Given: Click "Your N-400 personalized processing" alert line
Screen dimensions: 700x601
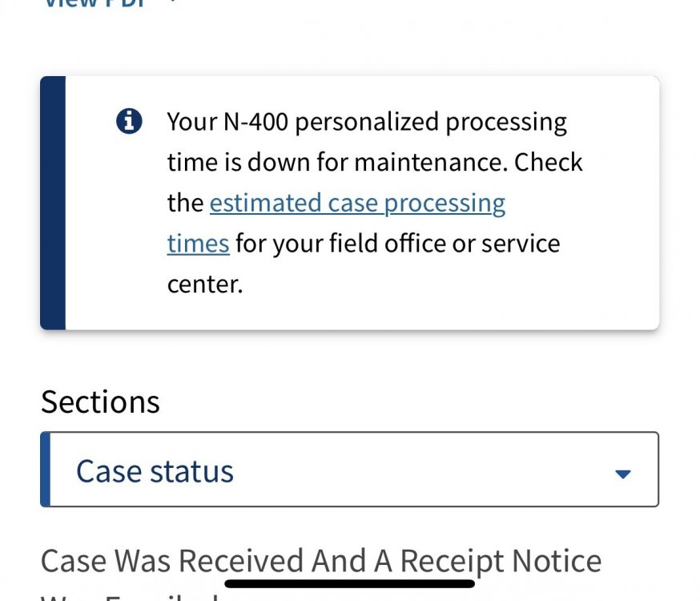Looking at the screenshot, I should (x=366, y=123).
